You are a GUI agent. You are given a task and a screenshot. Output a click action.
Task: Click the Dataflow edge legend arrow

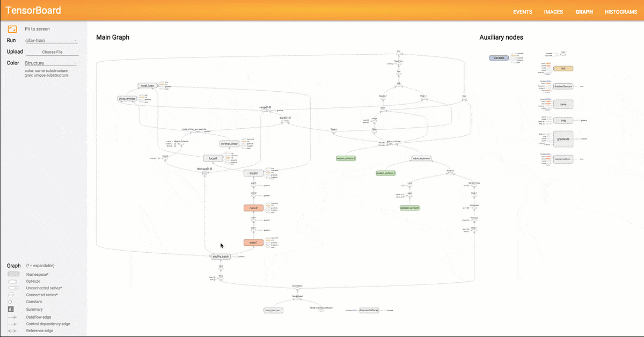pos(13,317)
